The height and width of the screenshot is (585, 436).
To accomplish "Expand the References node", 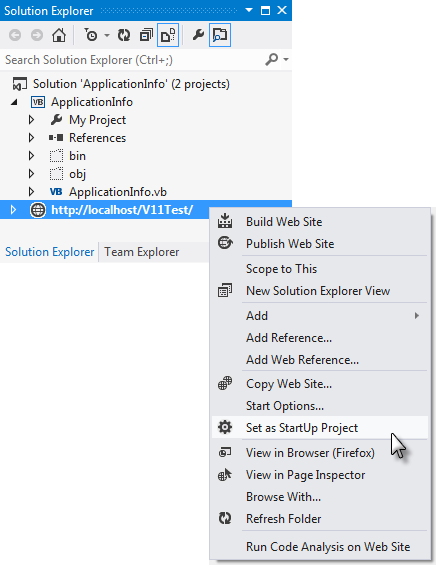I will tap(32, 138).
